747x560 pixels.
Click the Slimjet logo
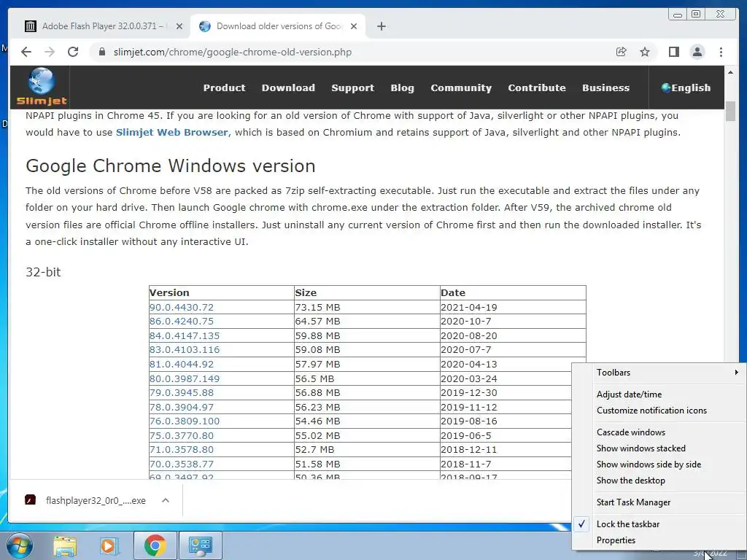tap(42, 87)
